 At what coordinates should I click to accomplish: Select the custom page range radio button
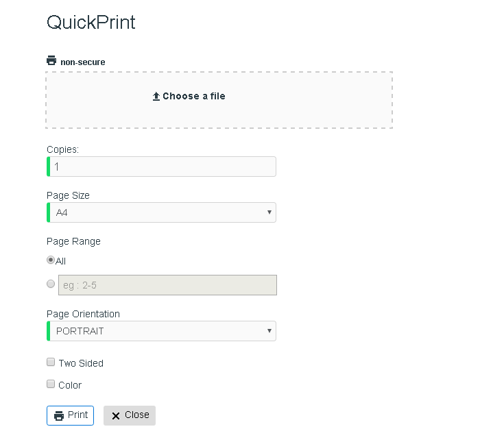click(x=51, y=284)
